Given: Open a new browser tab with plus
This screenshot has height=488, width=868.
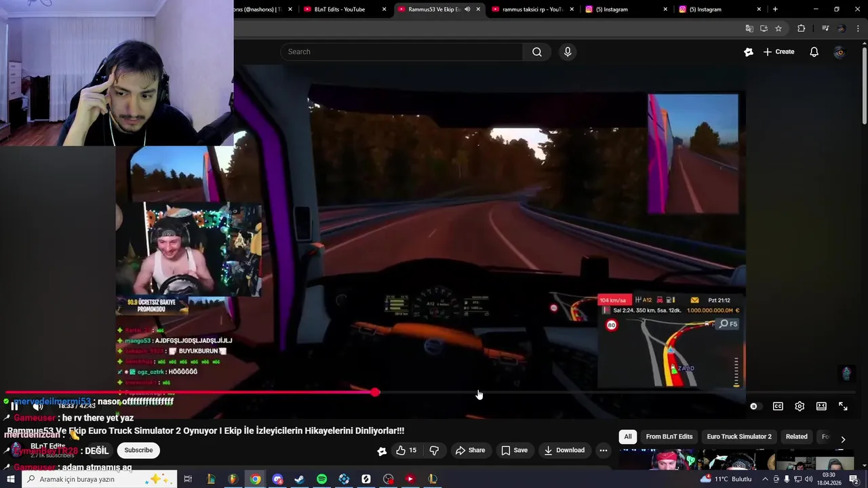Looking at the screenshot, I should [x=775, y=9].
